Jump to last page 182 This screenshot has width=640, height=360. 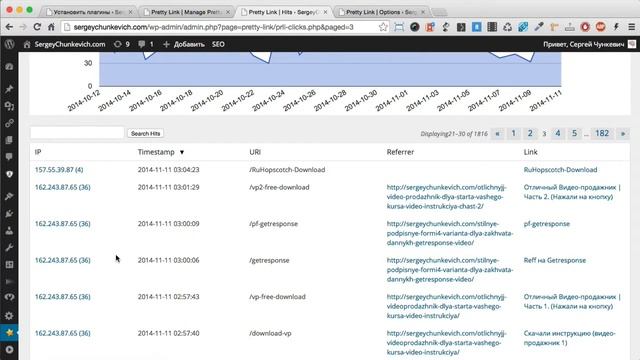click(x=602, y=133)
